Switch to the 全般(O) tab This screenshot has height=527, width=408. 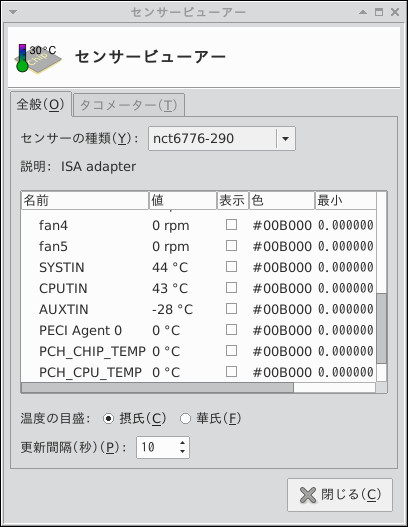point(41,105)
